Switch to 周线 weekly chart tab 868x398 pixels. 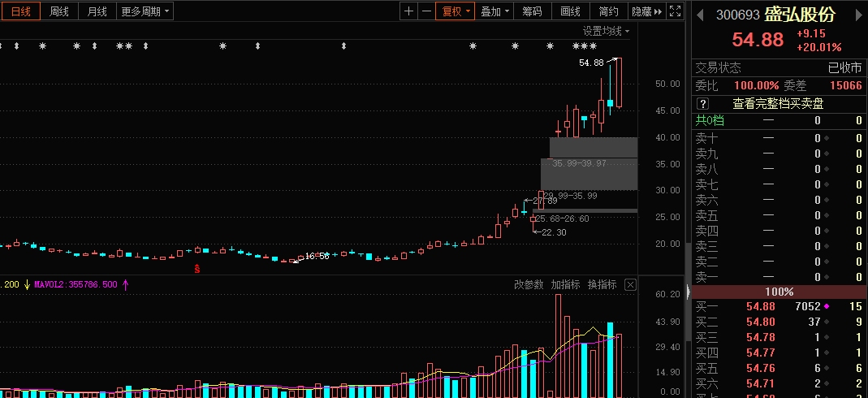(x=58, y=11)
